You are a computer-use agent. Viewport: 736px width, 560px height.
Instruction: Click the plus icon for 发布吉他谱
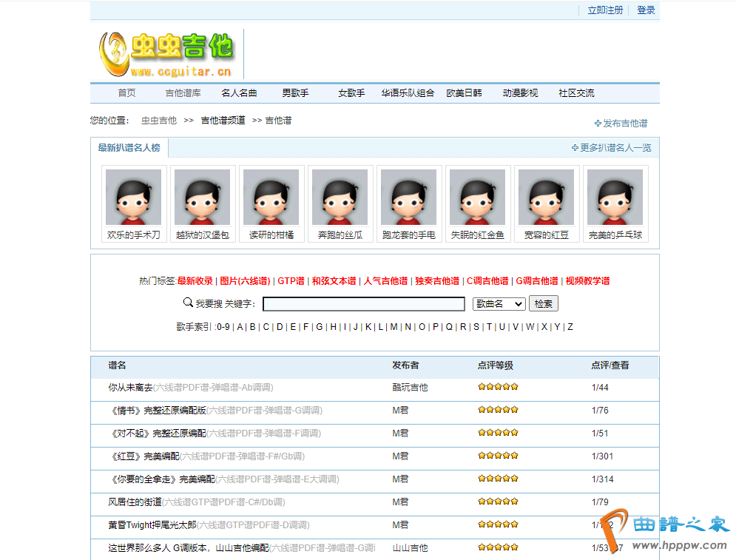[598, 124]
